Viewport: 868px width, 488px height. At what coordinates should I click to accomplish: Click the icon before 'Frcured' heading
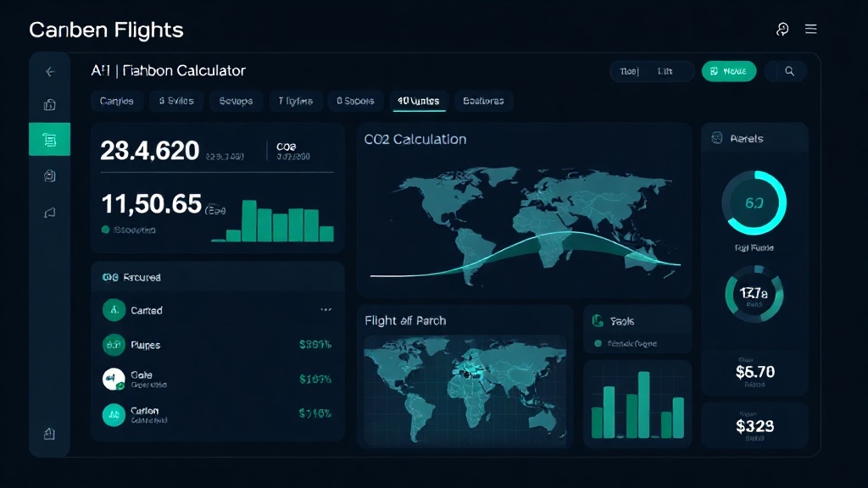[110, 277]
